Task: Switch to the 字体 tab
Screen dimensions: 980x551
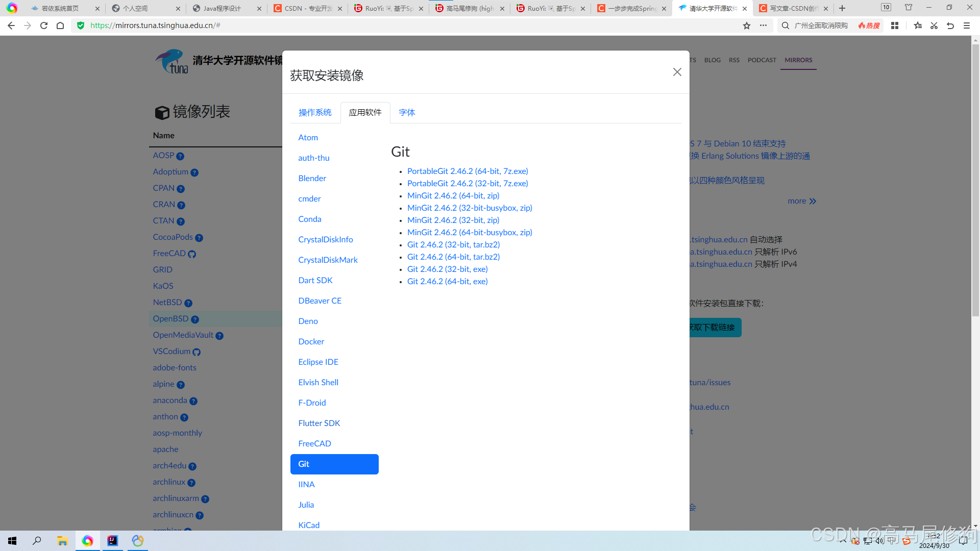Action: click(x=407, y=112)
